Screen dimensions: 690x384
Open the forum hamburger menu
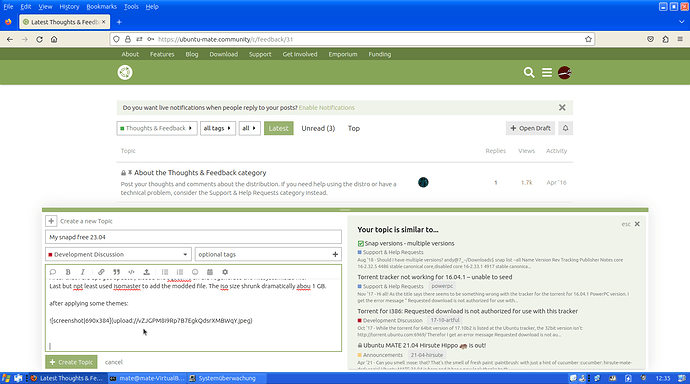tap(547, 73)
